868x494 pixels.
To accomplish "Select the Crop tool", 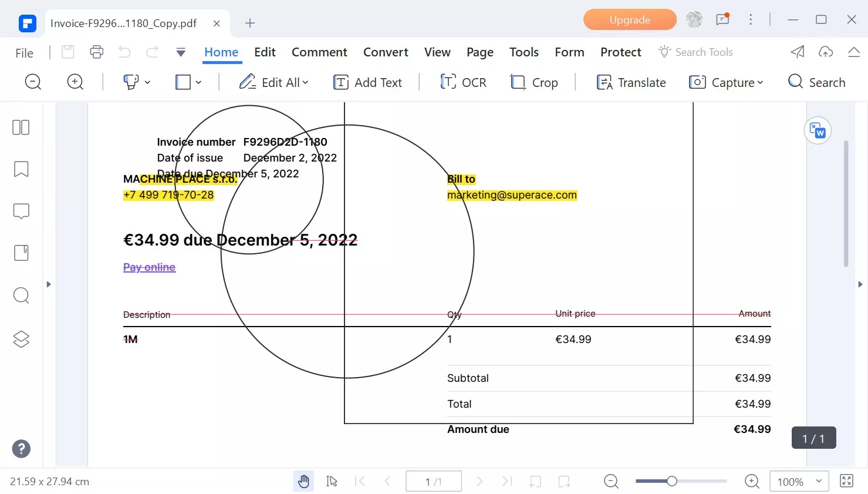I will coord(534,82).
